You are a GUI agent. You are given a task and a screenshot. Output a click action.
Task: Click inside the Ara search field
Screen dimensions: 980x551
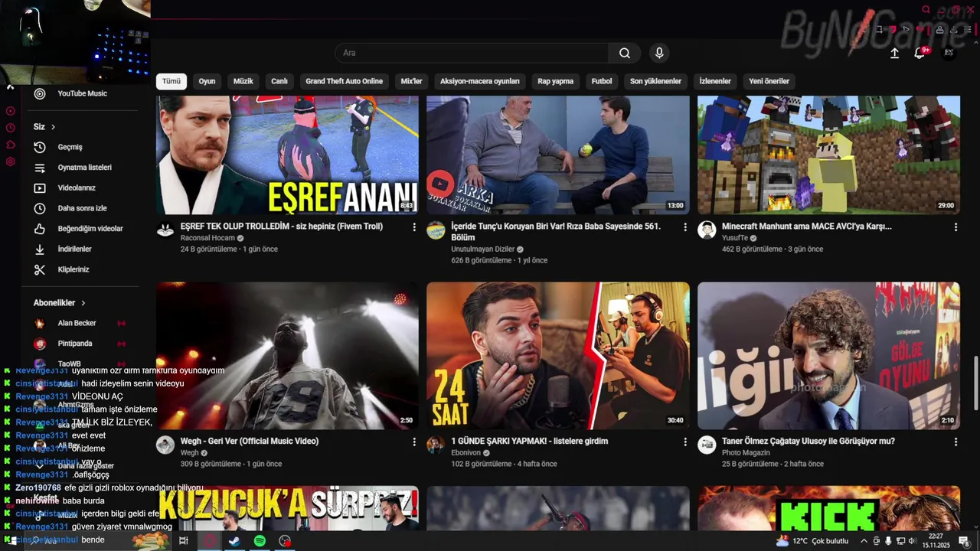tap(472, 53)
